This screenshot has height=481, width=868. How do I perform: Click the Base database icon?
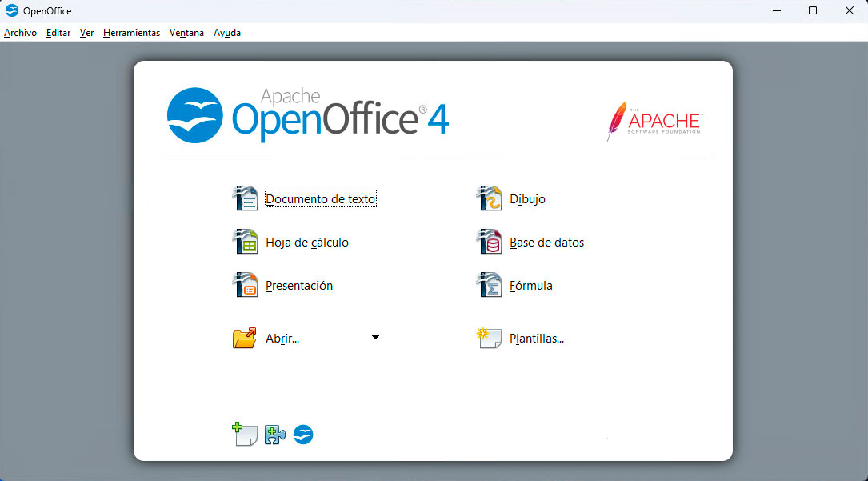489,242
